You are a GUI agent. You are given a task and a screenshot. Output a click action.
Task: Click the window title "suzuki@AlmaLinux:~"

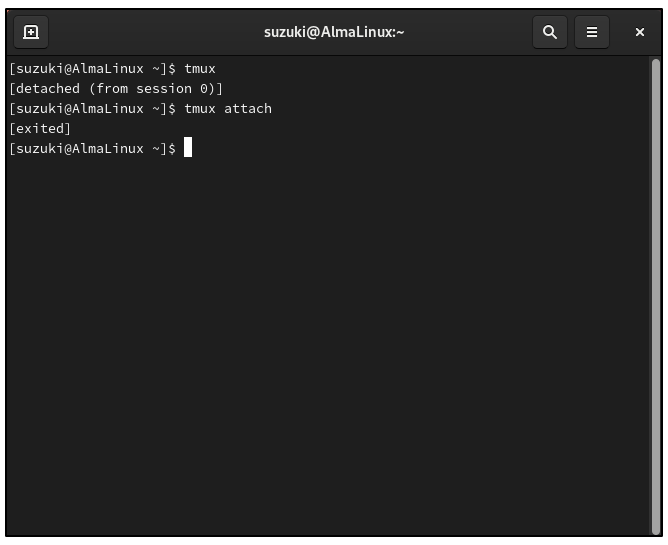click(x=334, y=32)
